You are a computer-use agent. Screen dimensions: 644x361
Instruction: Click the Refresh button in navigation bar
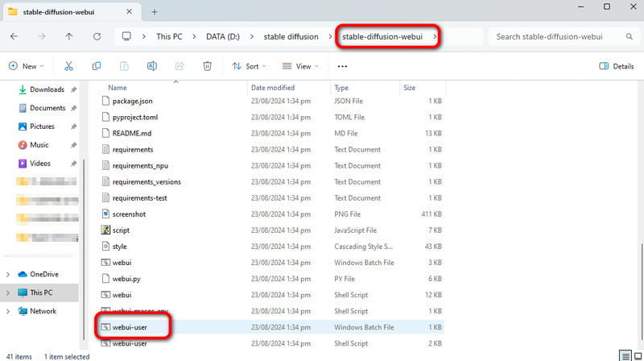pos(97,36)
